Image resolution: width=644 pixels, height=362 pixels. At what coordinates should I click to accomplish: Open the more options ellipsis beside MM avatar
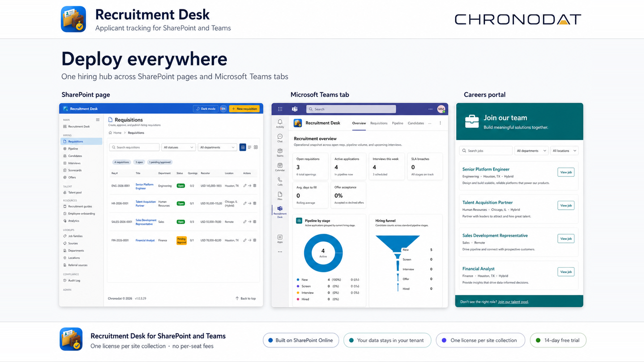pyautogui.click(x=430, y=109)
